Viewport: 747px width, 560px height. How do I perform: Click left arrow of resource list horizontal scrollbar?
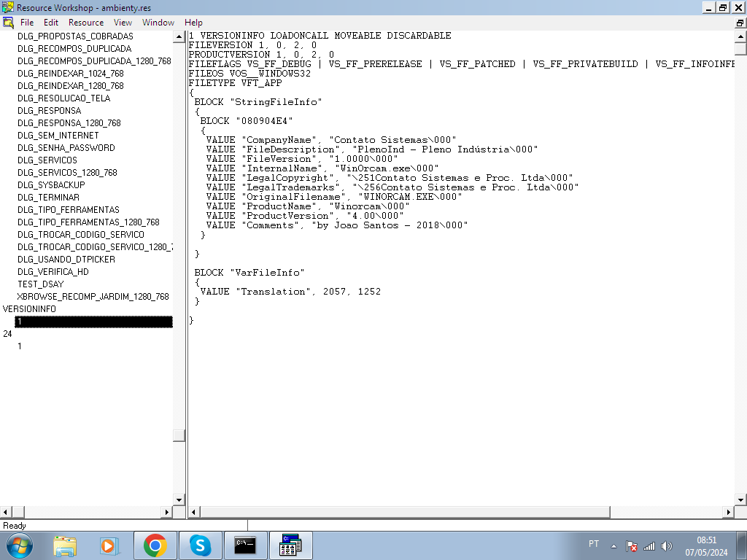tap(6, 513)
